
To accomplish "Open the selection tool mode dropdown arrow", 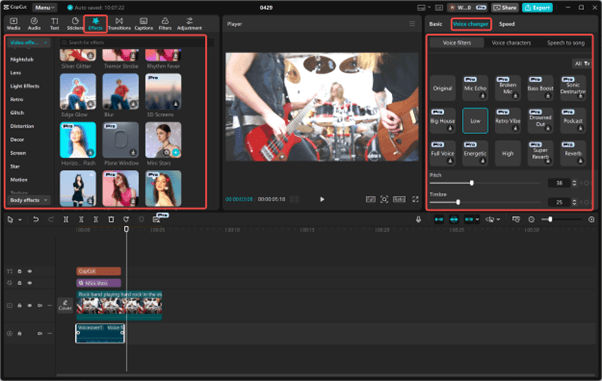I will (x=20, y=220).
